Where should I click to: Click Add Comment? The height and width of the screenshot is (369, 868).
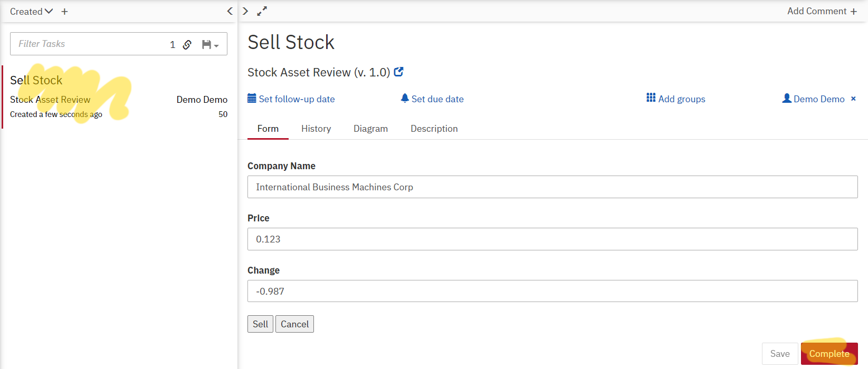822,11
